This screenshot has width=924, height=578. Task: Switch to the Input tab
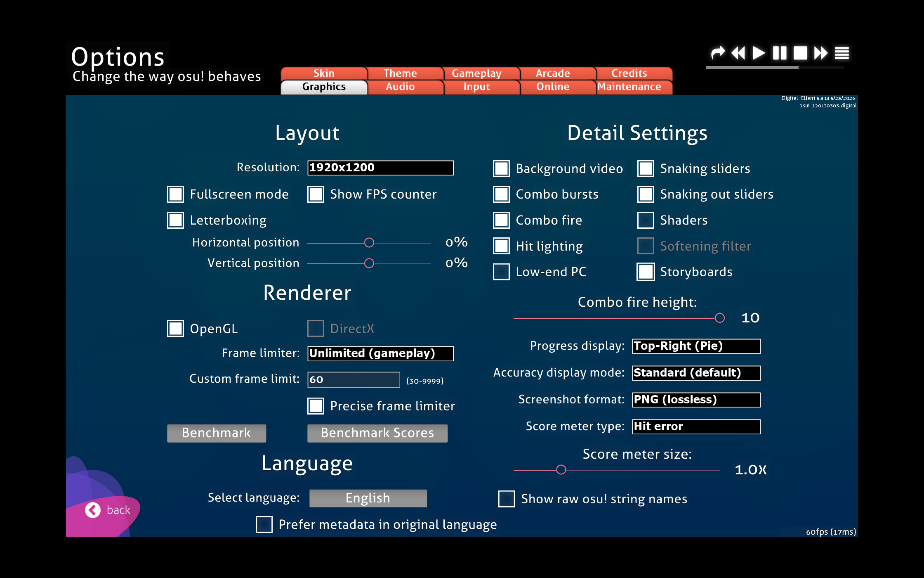pyautogui.click(x=476, y=87)
